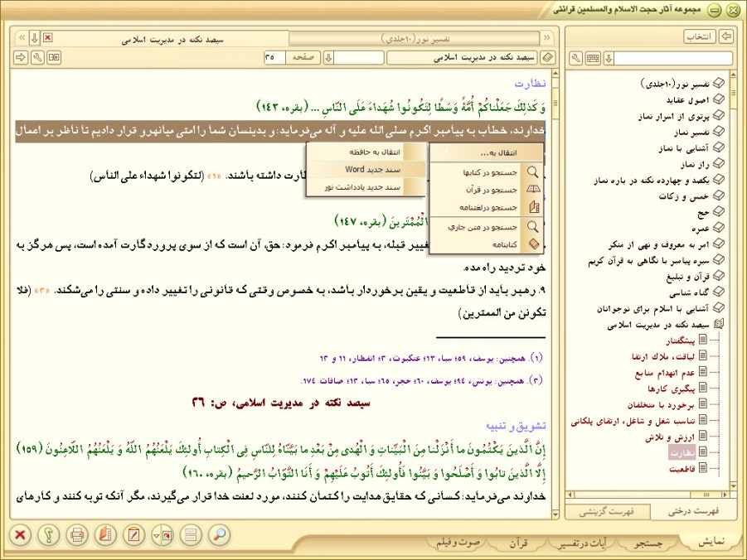
Task: Click the document vertical scrollbar down arrow
Action: [555, 514]
